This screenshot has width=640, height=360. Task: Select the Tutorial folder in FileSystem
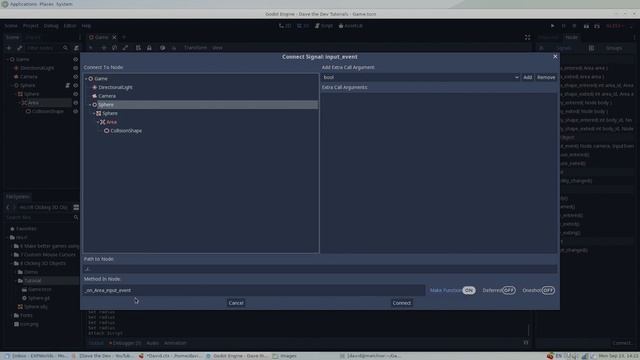(x=33, y=281)
